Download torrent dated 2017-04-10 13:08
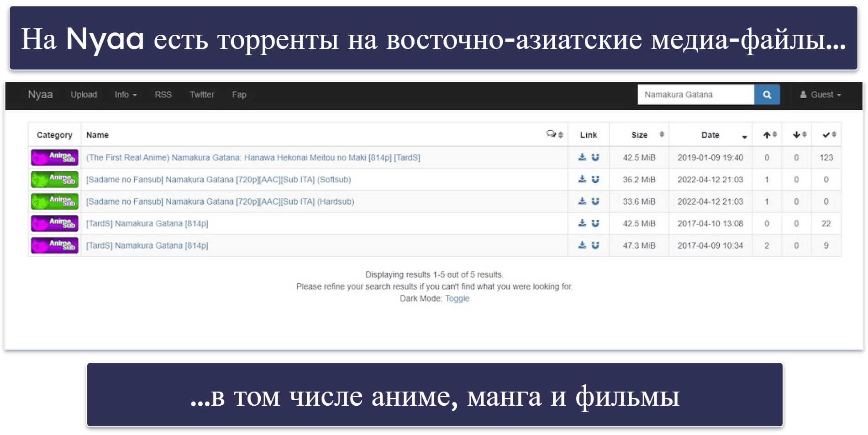 tap(582, 223)
